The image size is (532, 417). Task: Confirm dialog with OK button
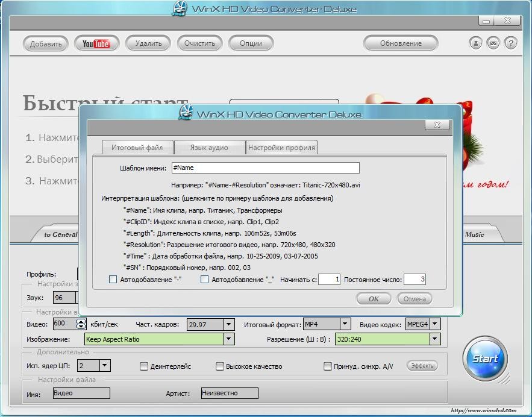point(374,298)
